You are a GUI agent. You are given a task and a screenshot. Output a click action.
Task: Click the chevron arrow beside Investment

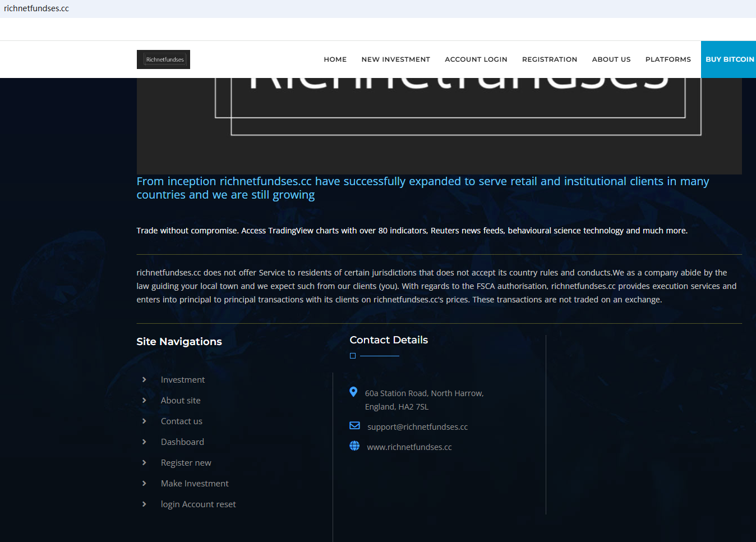tap(144, 380)
